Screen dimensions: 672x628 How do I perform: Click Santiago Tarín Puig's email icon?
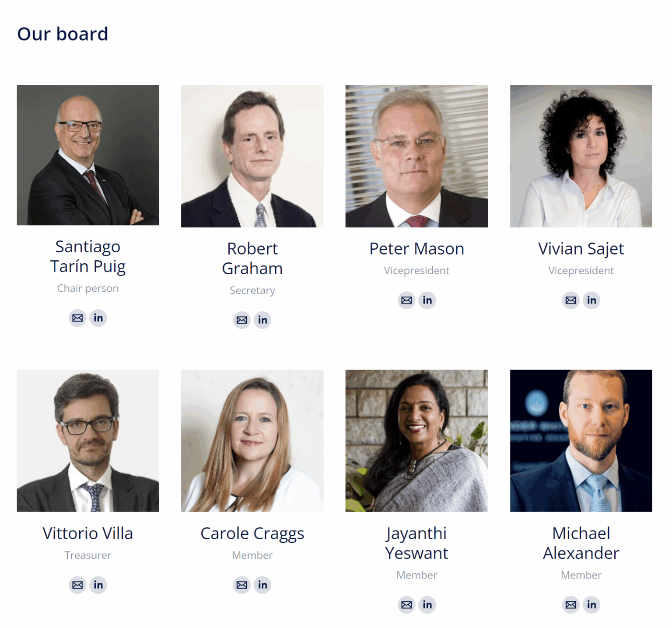(77, 318)
